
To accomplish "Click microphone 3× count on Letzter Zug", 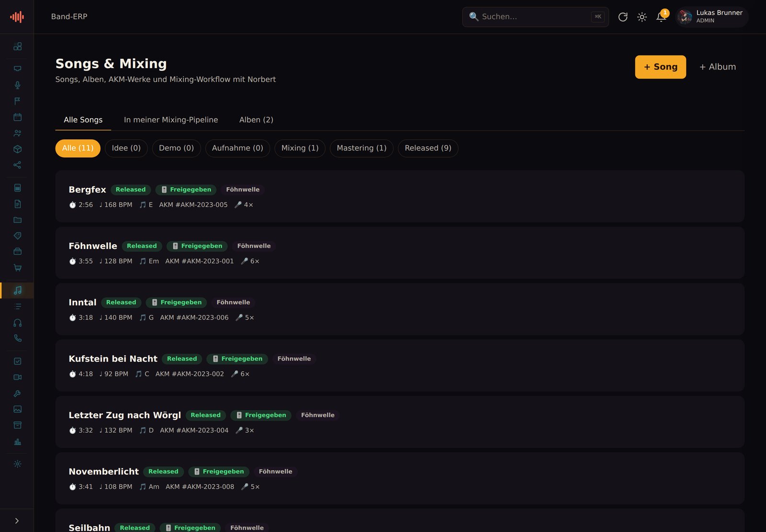I will [x=245, y=430].
